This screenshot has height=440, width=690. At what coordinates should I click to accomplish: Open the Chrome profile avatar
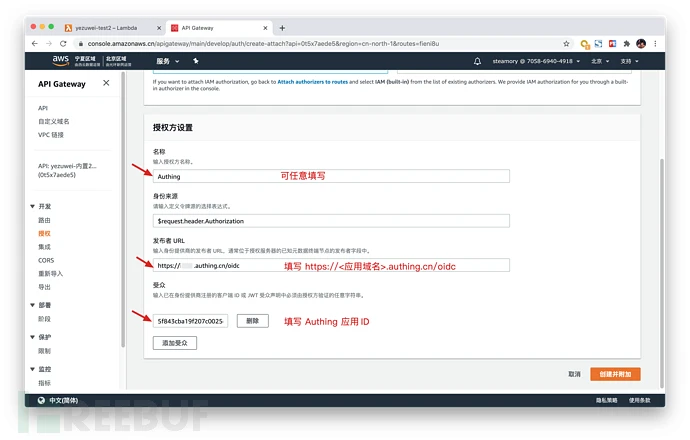pos(641,44)
